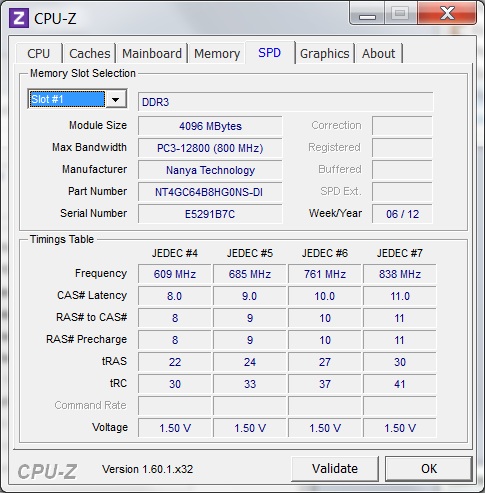The width and height of the screenshot is (485, 493).
Task: Click the Module Size label
Action: [98, 125]
